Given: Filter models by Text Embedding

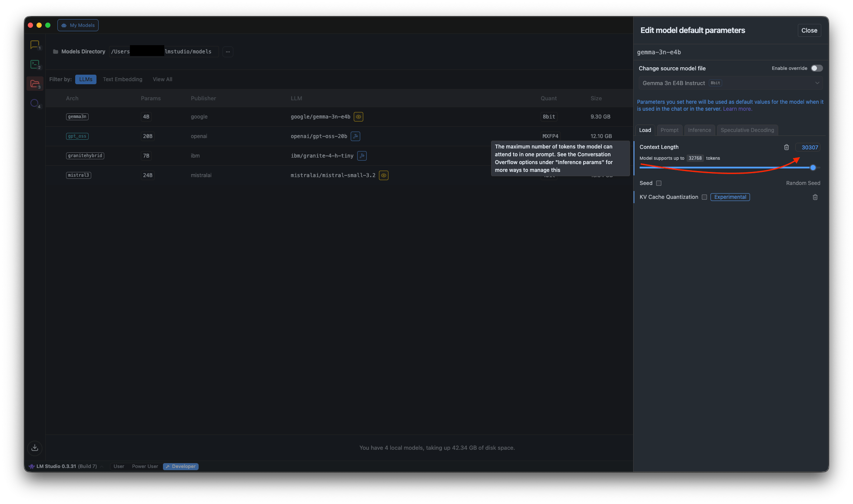Looking at the screenshot, I should [x=123, y=79].
